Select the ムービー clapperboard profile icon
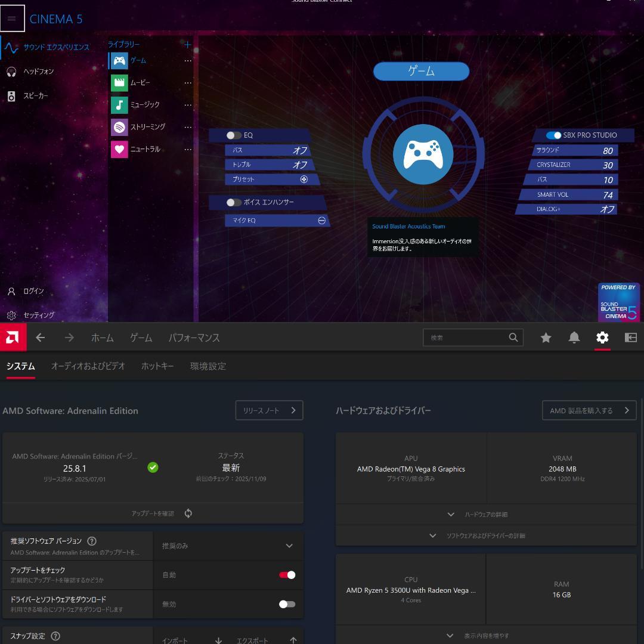 [x=119, y=83]
